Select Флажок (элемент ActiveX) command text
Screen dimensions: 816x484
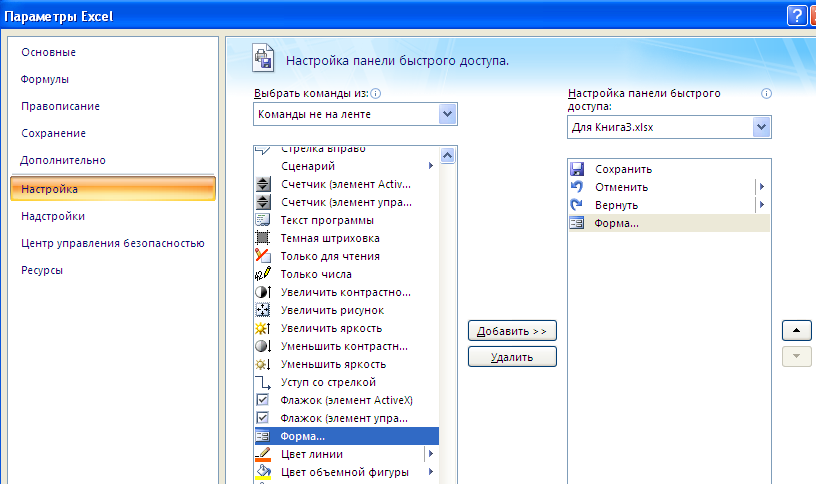tap(347, 400)
